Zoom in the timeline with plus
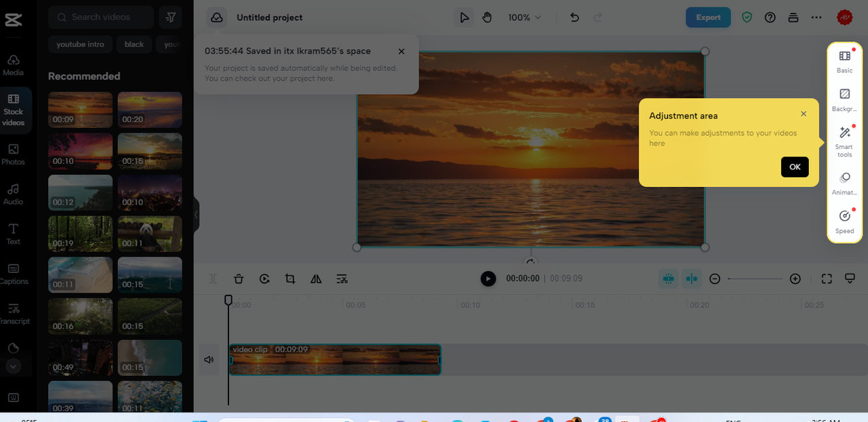 795,278
